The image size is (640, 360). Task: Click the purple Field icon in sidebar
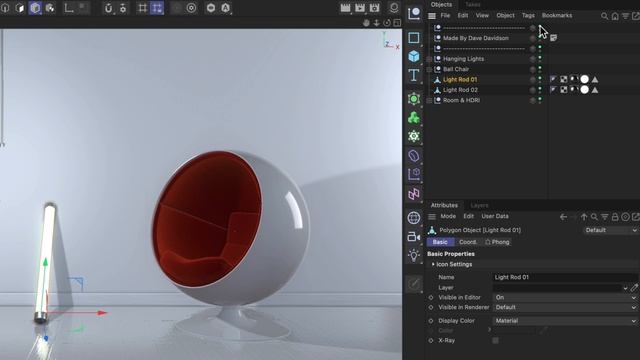(414, 174)
